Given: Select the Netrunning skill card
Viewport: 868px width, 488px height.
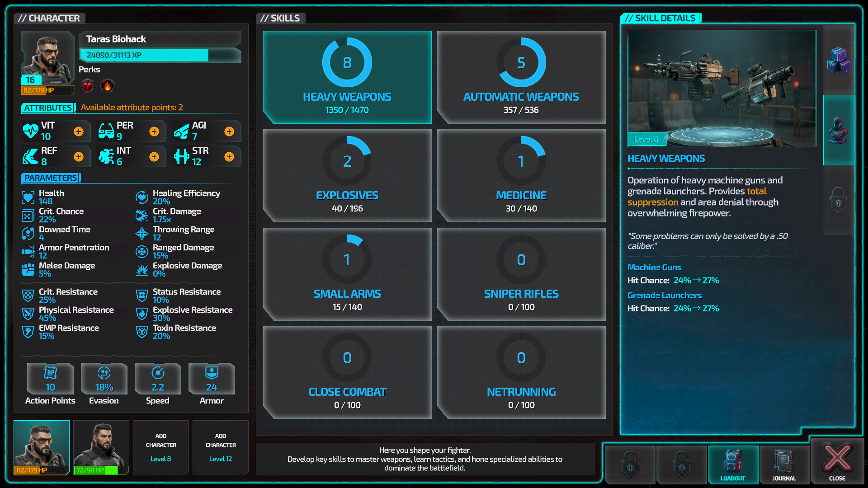Looking at the screenshot, I should point(521,371).
